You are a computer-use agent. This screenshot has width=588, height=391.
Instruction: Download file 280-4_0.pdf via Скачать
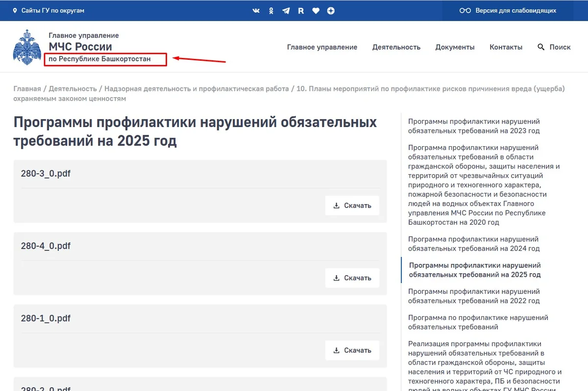(x=352, y=278)
